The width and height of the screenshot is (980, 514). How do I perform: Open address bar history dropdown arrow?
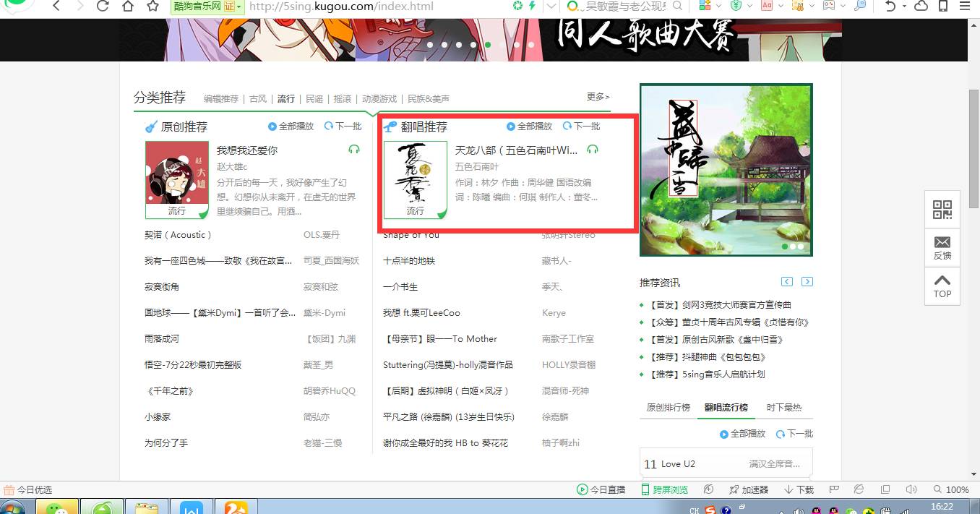551,6
